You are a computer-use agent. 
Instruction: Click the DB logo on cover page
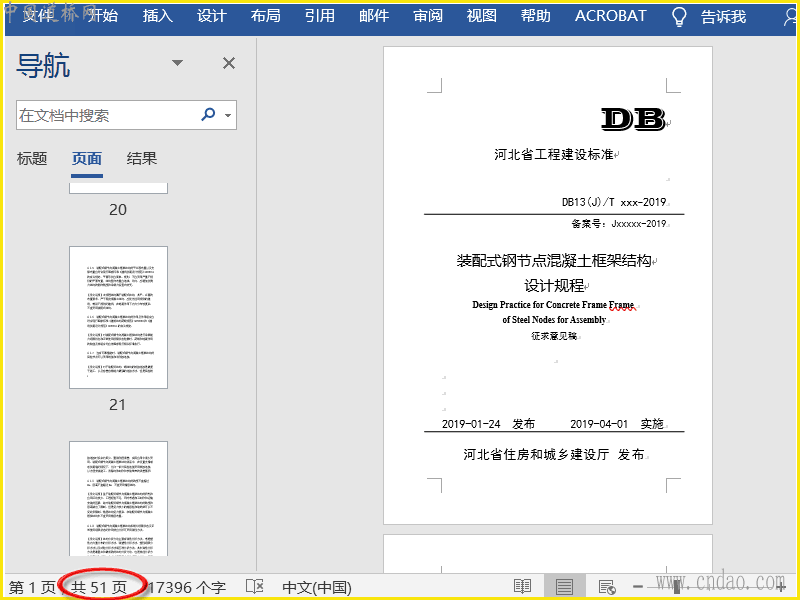coord(633,119)
